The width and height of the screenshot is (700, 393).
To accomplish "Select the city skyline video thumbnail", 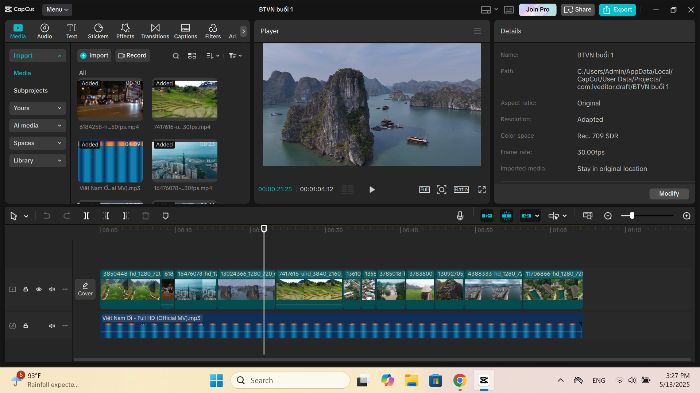I will click(184, 161).
